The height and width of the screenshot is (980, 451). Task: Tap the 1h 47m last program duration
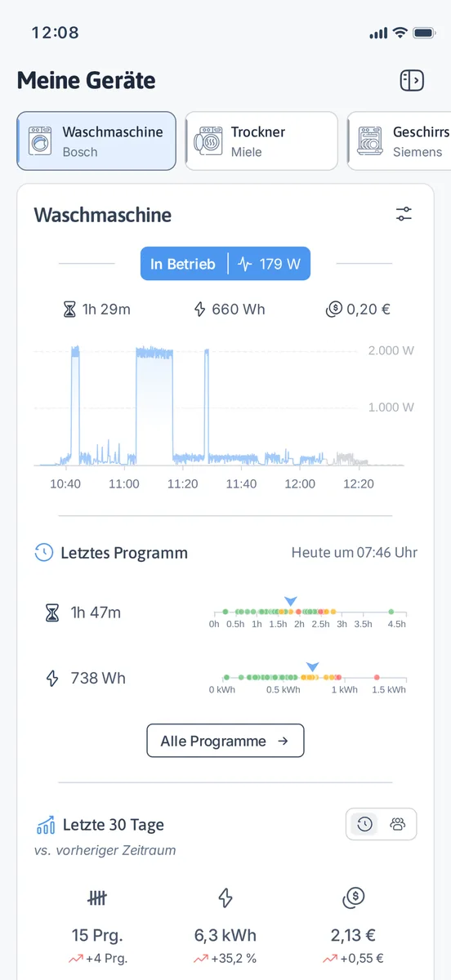click(96, 612)
